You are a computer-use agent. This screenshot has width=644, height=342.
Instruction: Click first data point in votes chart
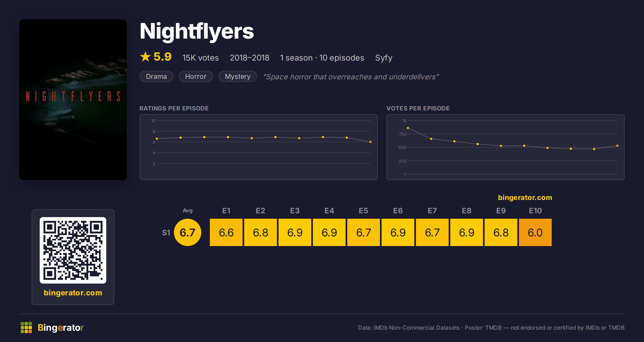pyautogui.click(x=408, y=128)
